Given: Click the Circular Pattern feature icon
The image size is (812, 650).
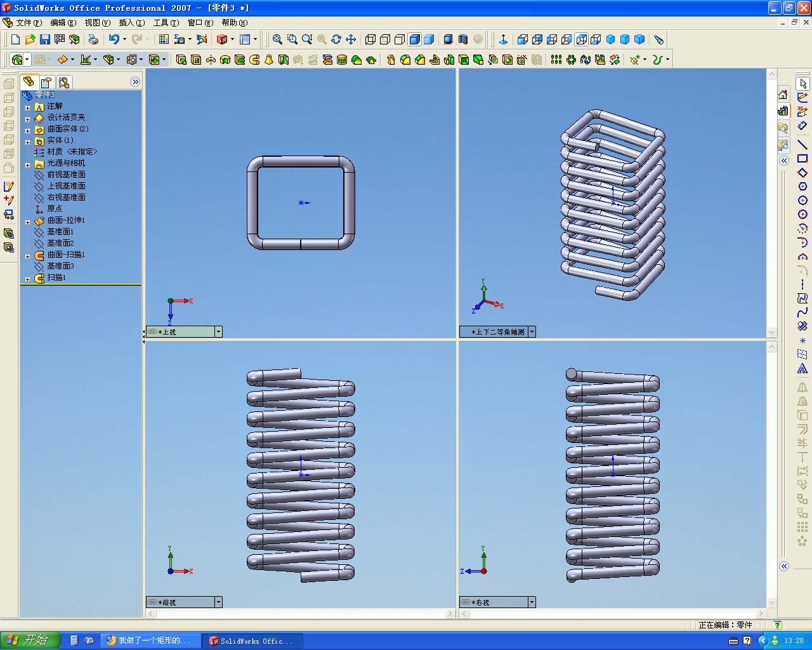Looking at the screenshot, I should tap(571, 60).
